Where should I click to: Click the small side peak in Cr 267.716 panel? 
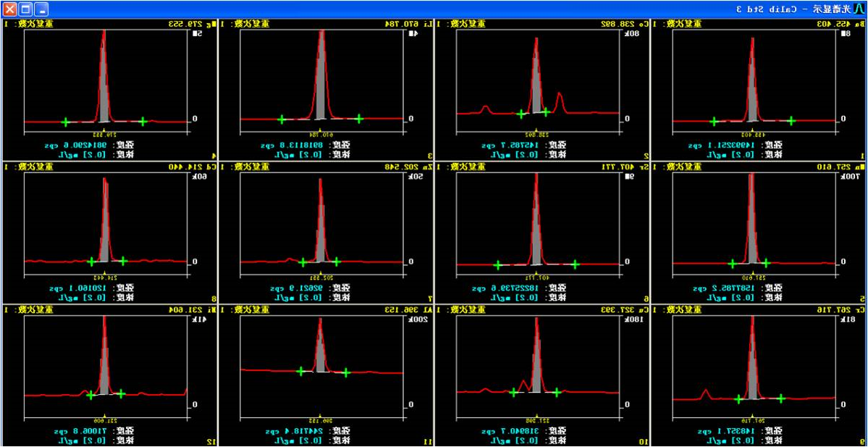704,393
